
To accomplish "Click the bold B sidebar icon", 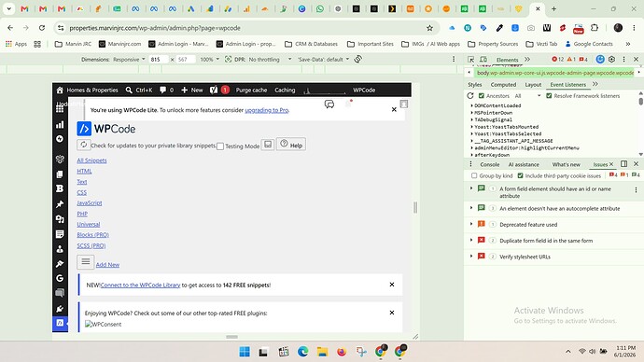I will pyautogui.click(x=60, y=188).
